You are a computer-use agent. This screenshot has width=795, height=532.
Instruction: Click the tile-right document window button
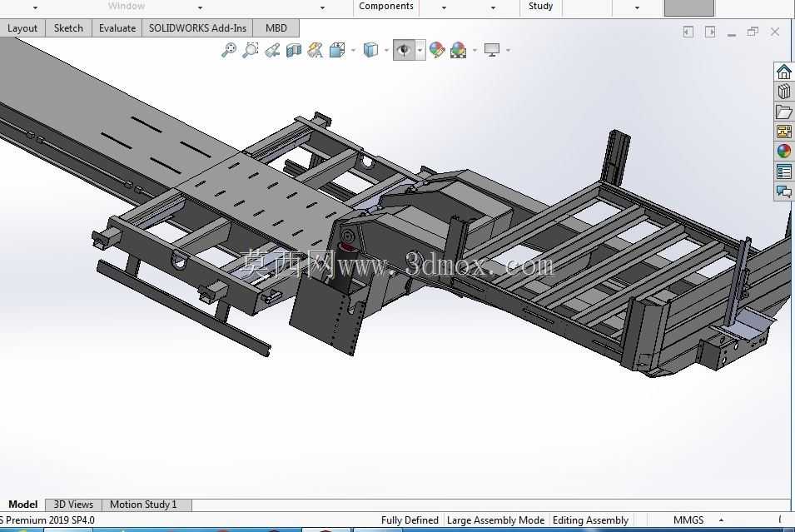710,32
